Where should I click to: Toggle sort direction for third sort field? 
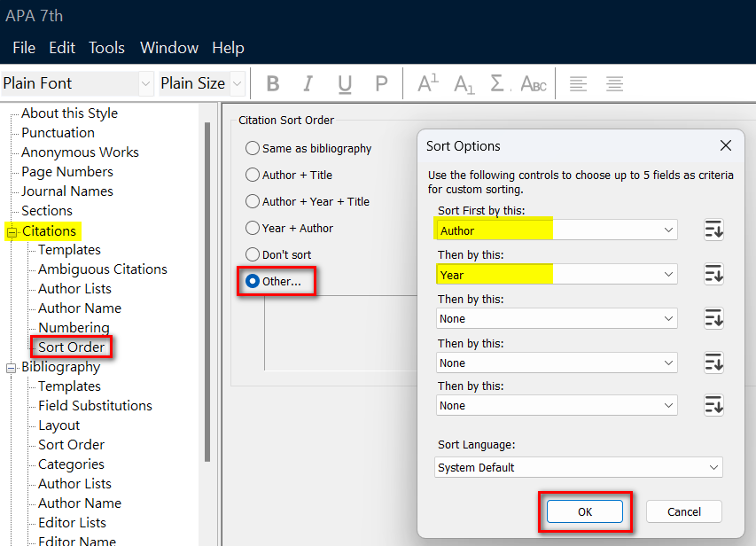tap(713, 318)
